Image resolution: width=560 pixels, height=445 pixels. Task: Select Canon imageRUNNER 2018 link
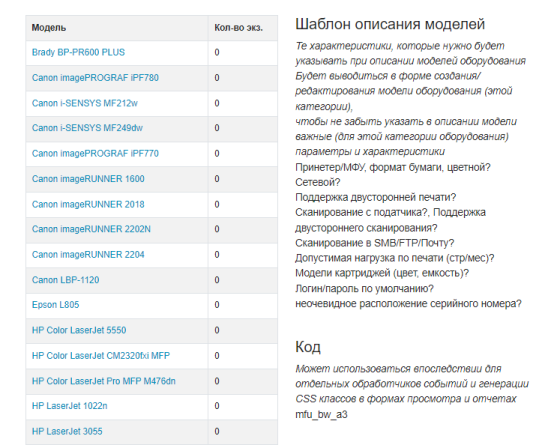(x=88, y=204)
